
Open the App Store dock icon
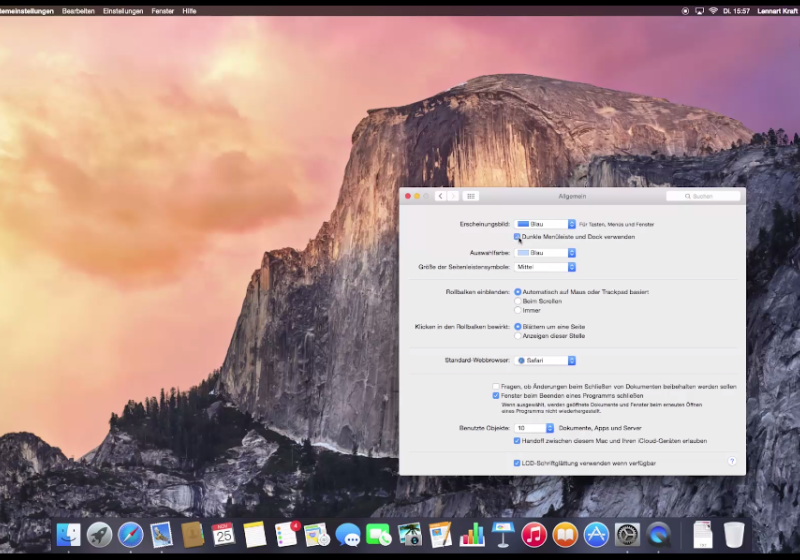(x=596, y=535)
